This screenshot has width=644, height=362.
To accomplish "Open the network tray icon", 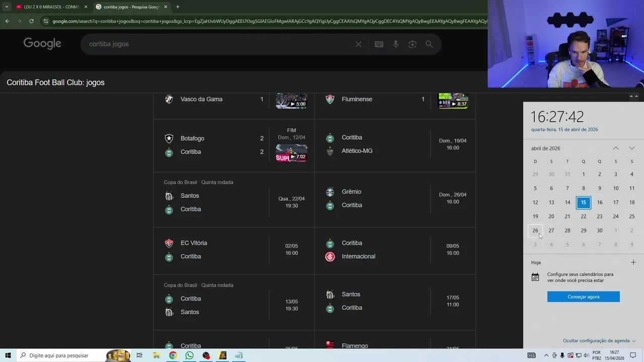I will [x=578, y=355].
